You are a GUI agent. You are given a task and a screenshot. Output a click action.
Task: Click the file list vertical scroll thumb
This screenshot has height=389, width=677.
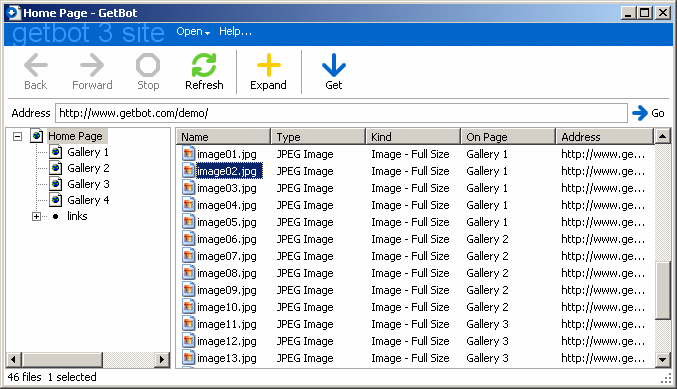[662, 291]
